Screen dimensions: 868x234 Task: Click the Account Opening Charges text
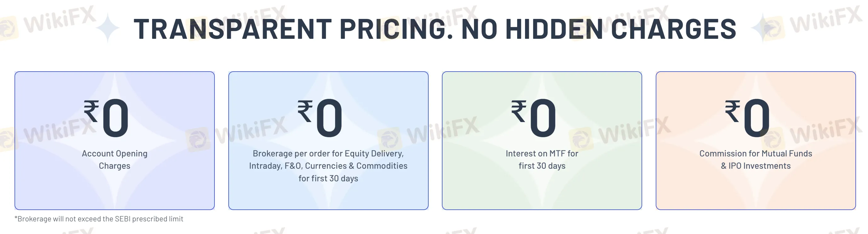click(115, 160)
